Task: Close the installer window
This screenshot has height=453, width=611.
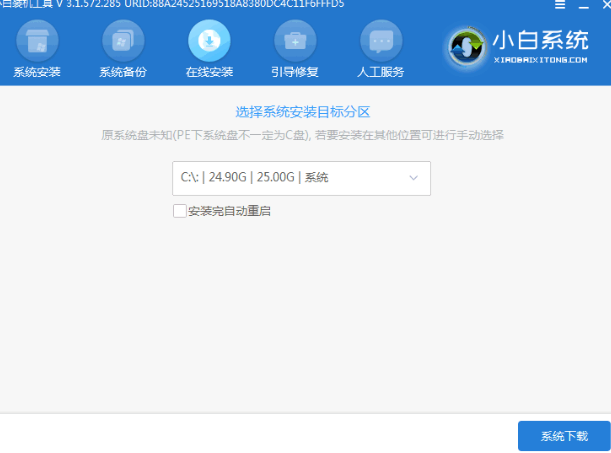Action: tap(607, 5)
